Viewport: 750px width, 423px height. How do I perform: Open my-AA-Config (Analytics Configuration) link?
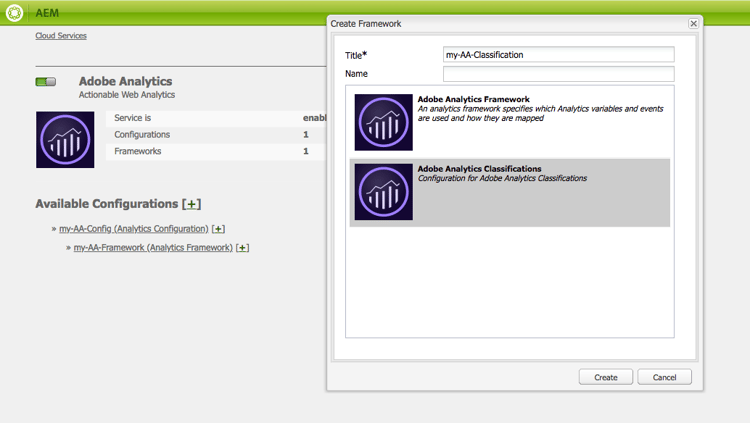(x=134, y=229)
